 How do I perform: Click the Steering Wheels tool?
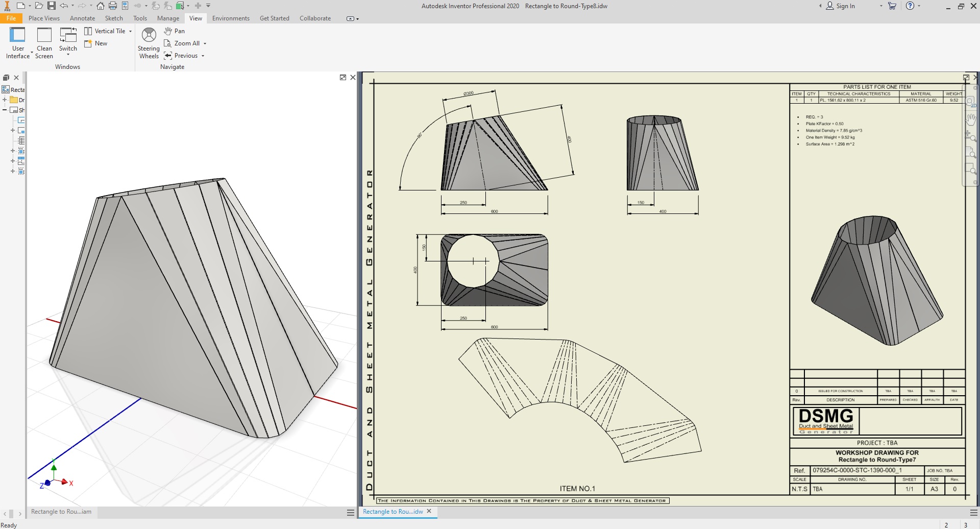[149, 43]
